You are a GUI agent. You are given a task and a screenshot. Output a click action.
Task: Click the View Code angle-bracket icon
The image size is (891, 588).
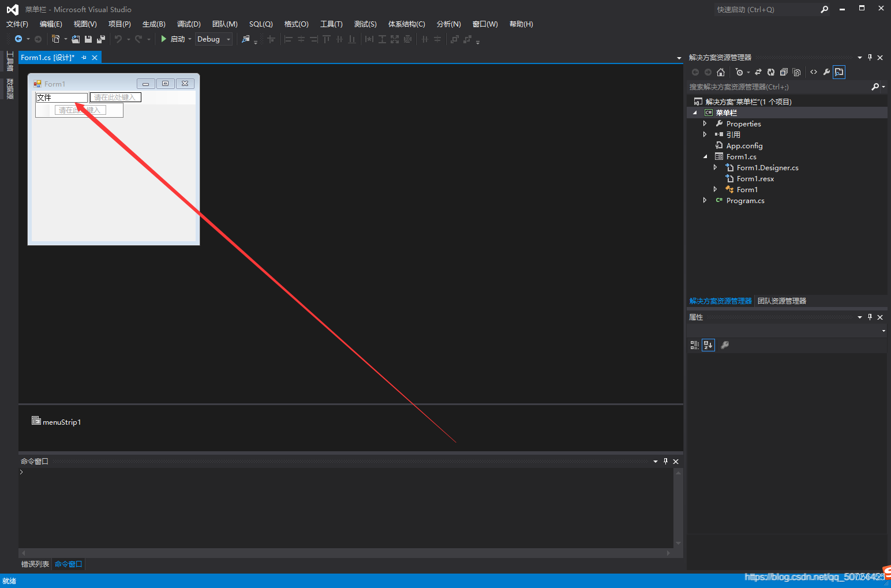[814, 72]
